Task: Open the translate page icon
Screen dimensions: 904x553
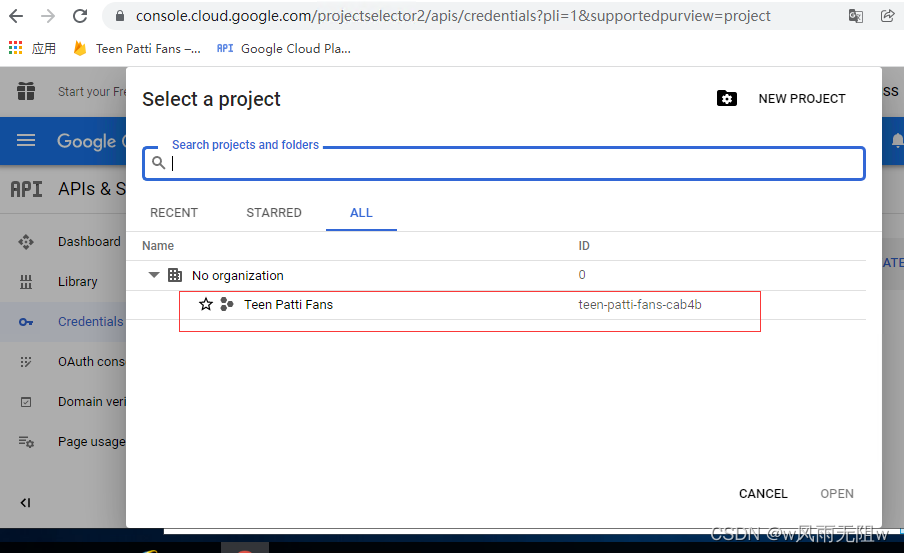Action: pyautogui.click(x=856, y=16)
